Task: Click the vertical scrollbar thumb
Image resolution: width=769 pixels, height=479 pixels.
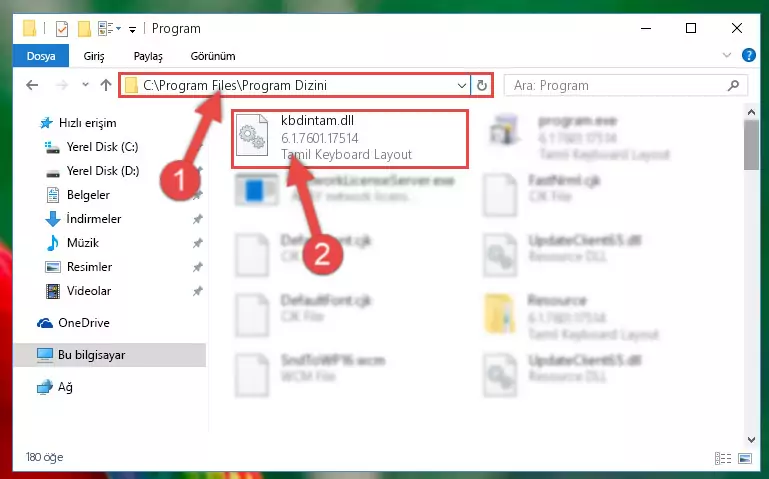Action: point(751,145)
